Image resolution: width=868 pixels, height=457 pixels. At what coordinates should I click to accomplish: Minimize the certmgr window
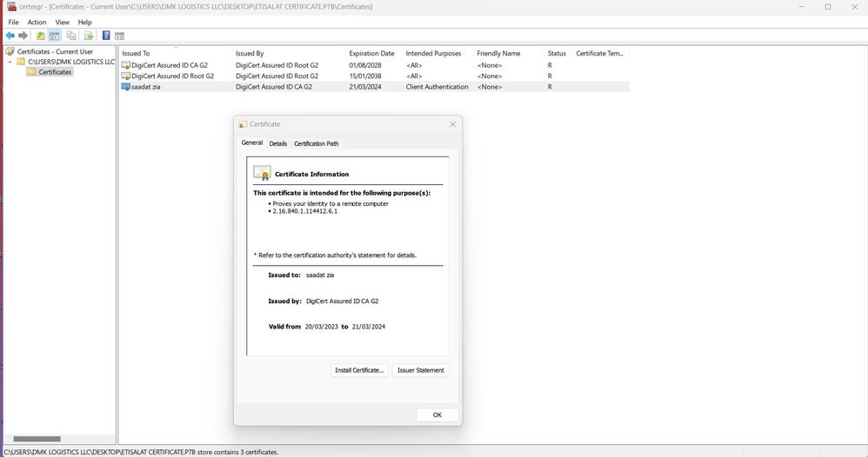[802, 7]
